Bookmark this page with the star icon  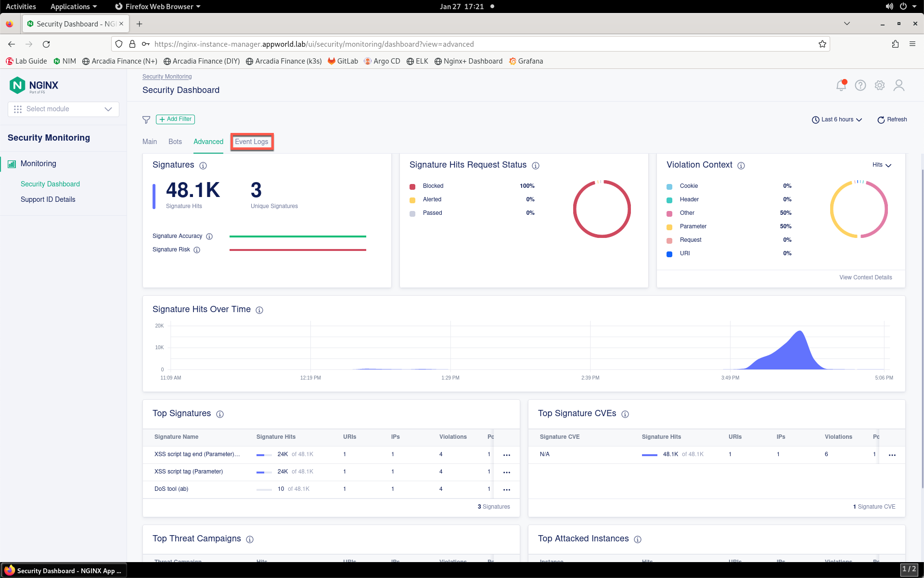click(x=822, y=44)
